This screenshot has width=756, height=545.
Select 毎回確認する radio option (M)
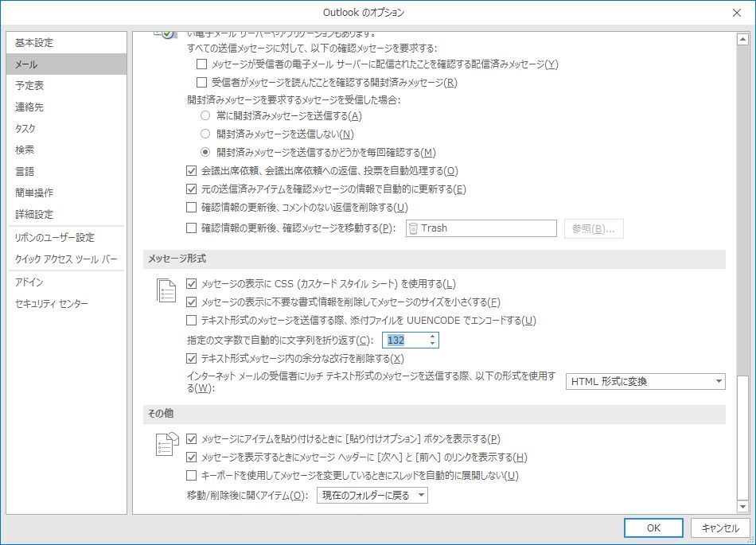205,152
